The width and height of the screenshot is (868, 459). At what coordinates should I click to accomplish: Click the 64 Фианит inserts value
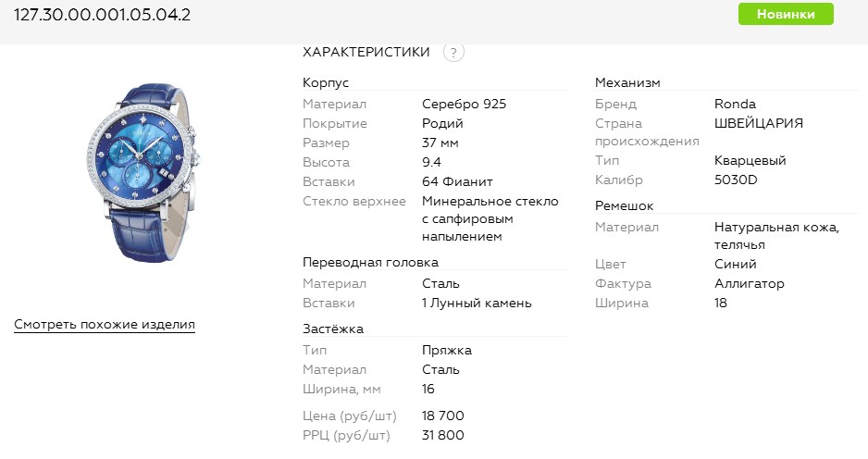[457, 181]
